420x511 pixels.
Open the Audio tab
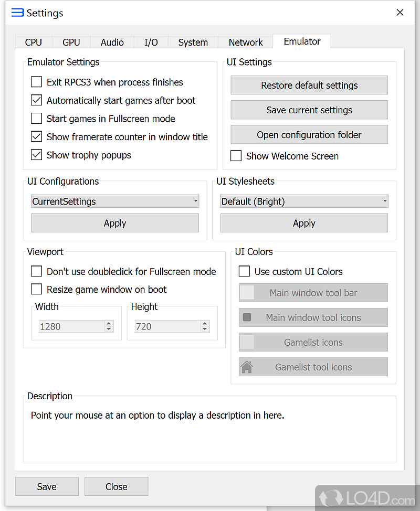pyautogui.click(x=112, y=42)
